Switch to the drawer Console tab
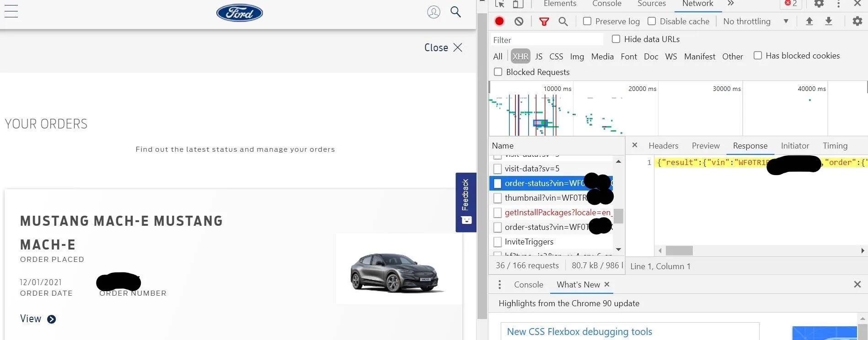The height and width of the screenshot is (340, 868). 529,284
